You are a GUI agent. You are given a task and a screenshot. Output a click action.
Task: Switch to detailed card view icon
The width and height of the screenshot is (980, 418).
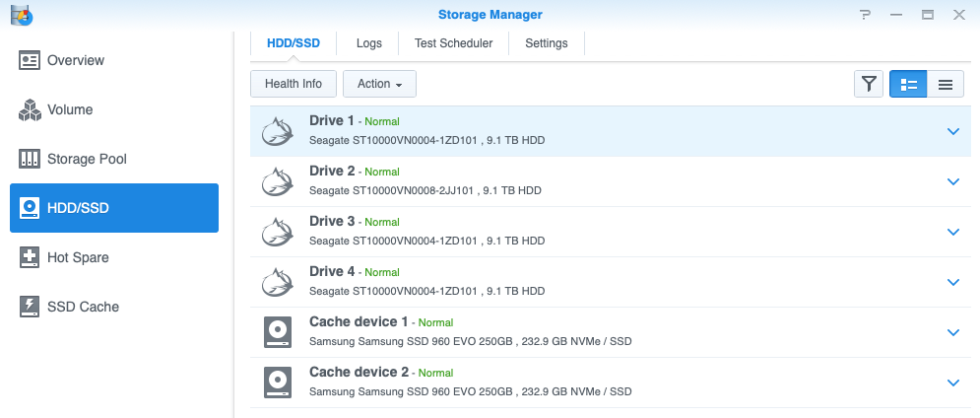pyautogui.click(x=907, y=84)
